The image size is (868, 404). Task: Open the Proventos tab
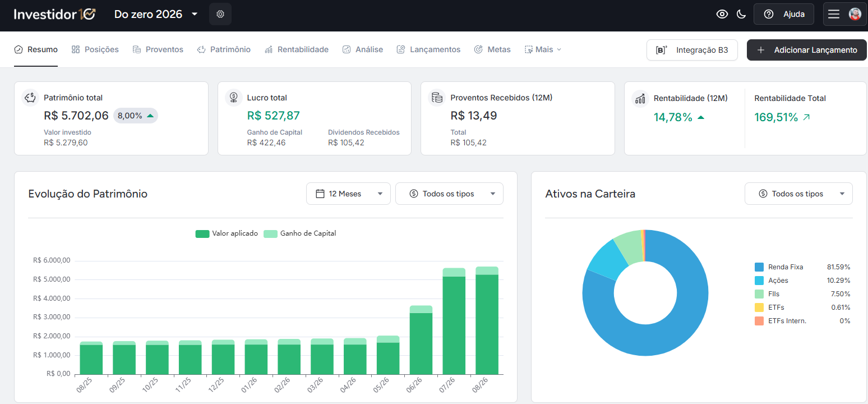point(158,49)
